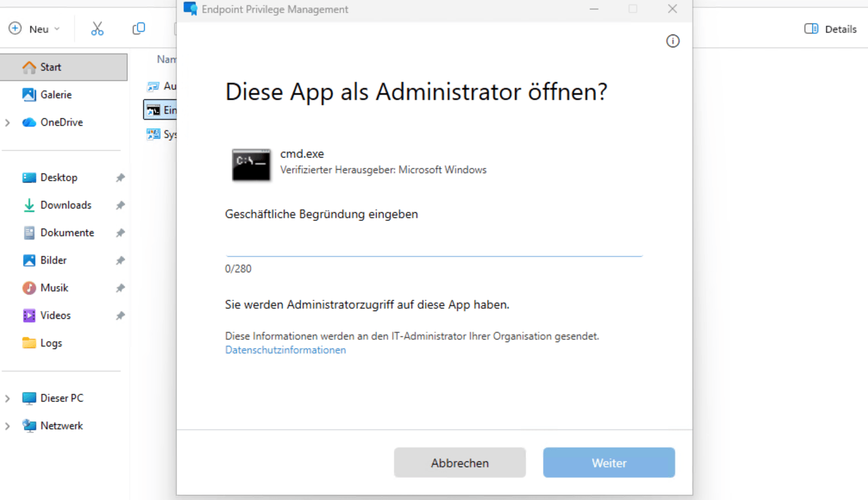The image size is (868, 500).
Task: Open the info icon in the dialog
Action: tap(673, 40)
